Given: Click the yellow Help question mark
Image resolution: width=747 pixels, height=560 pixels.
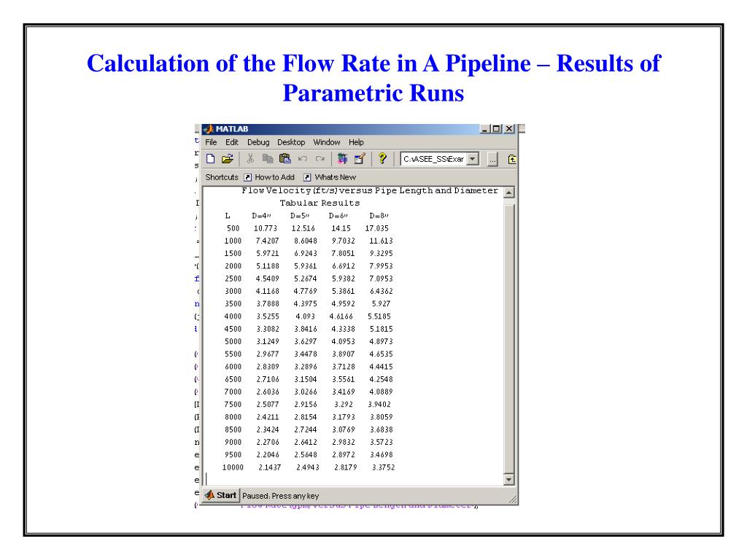Looking at the screenshot, I should 382,158.
